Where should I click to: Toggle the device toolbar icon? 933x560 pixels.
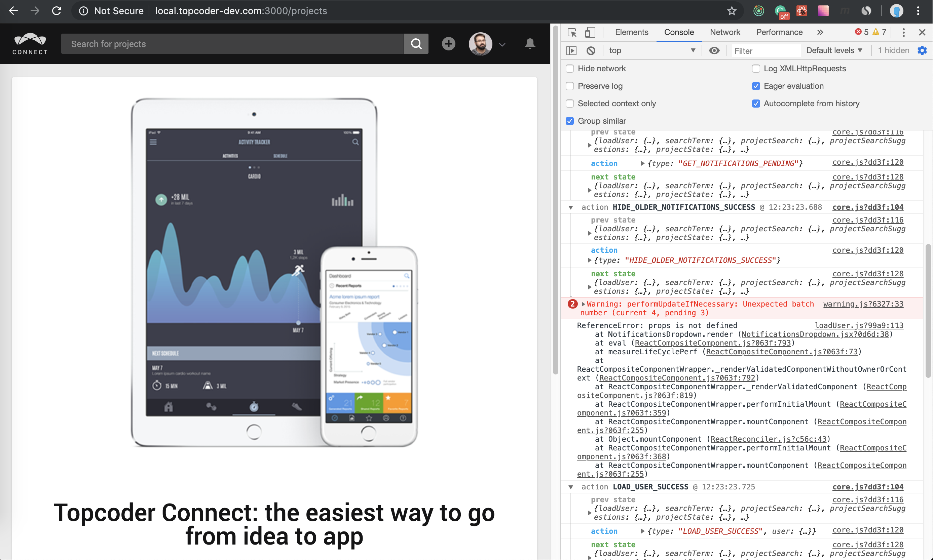(590, 33)
